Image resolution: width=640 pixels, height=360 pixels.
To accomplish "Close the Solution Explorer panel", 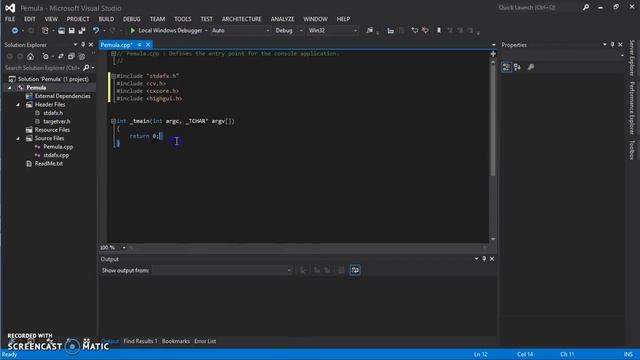I will point(91,44).
